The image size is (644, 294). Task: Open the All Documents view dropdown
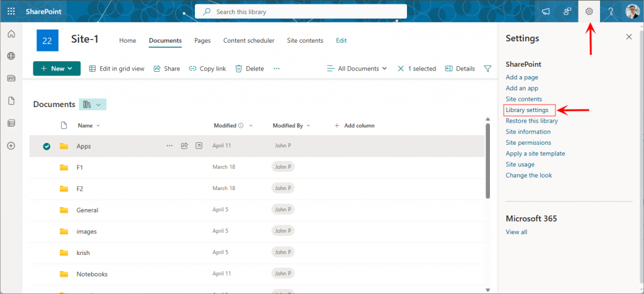[x=358, y=69]
